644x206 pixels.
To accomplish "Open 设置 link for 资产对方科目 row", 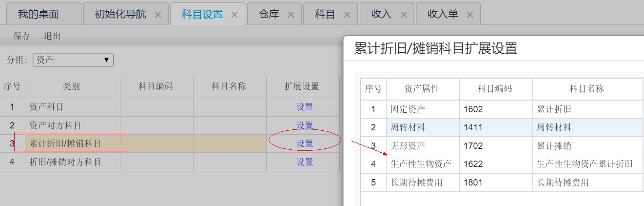I will pos(305,125).
